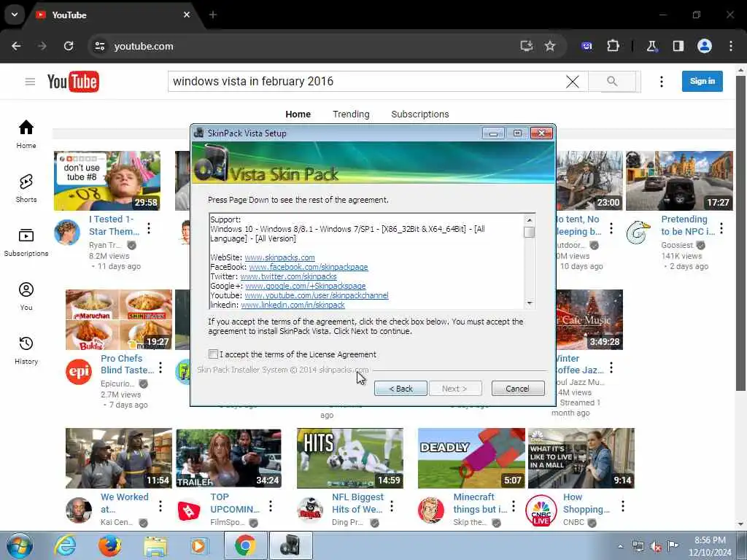747x560 pixels.
Task: Open the LinkedIn skinpack link
Action: 293,305
